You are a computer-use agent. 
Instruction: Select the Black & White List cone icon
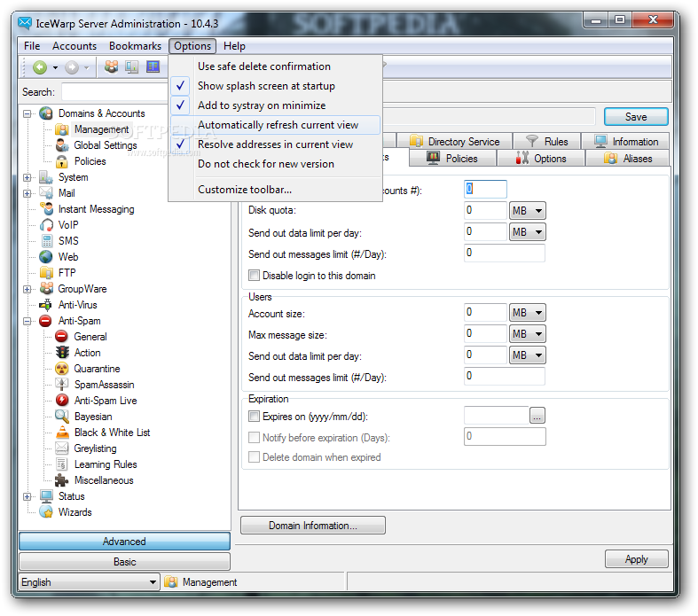coord(62,433)
